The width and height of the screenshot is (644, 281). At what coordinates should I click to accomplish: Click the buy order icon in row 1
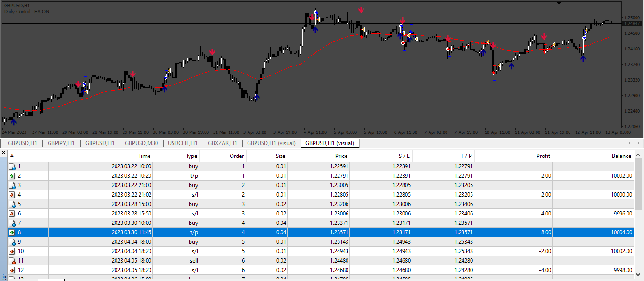pos(12,166)
